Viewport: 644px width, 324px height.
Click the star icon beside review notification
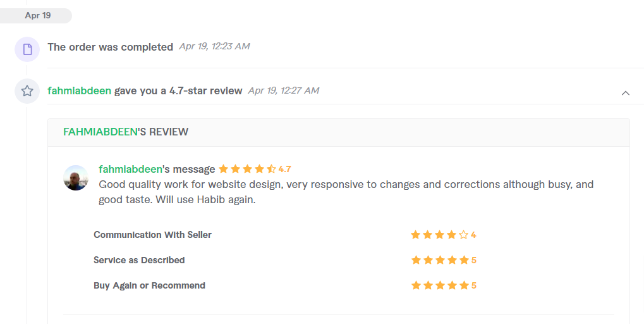27,91
